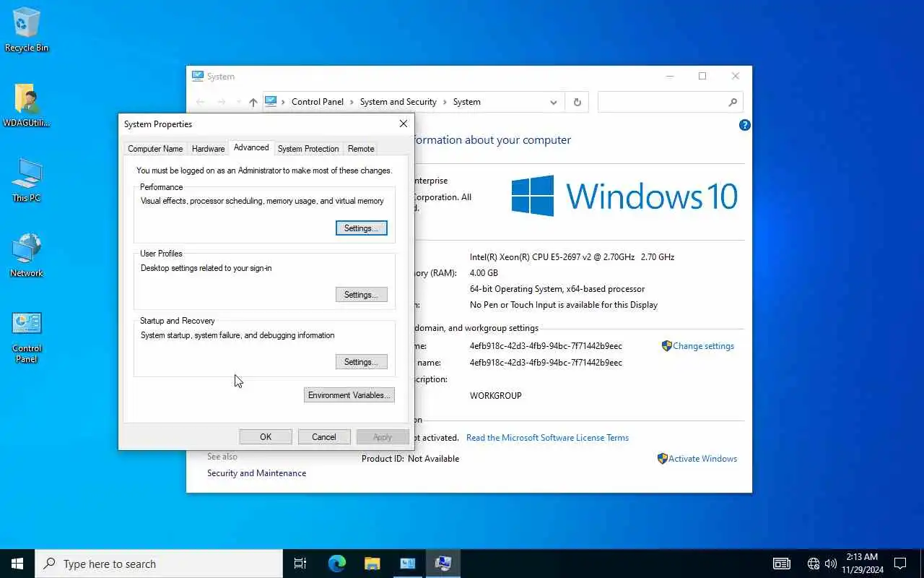Open the Recycle Bin desktop icon

point(27,30)
